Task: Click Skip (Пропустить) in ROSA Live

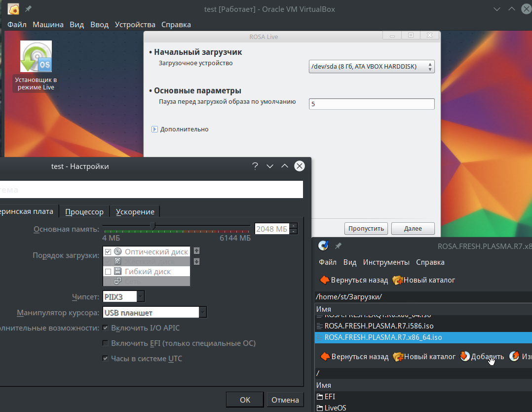Action: coord(366,229)
